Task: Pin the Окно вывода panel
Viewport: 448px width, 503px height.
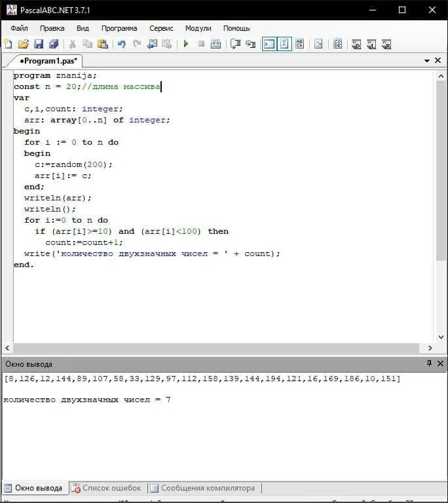Action: click(x=429, y=363)
